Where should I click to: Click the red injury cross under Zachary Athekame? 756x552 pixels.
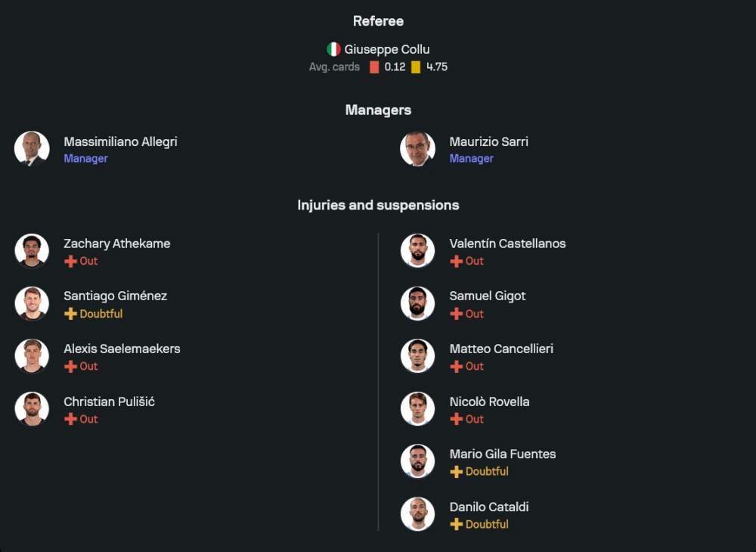(x=70, y=261)
